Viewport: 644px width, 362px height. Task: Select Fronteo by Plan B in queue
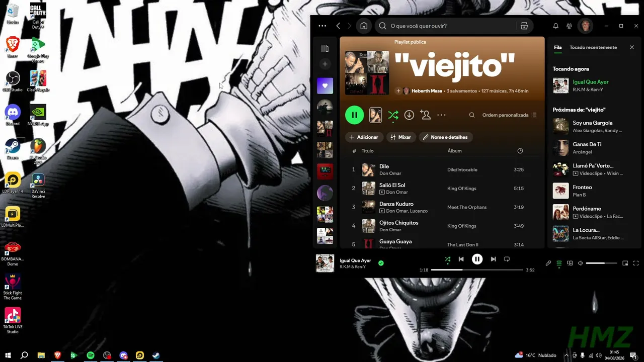click(593, 191)
